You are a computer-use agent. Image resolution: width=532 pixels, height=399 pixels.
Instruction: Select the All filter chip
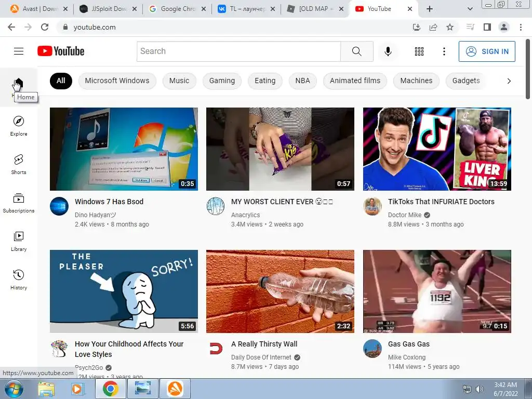(61, 81)
